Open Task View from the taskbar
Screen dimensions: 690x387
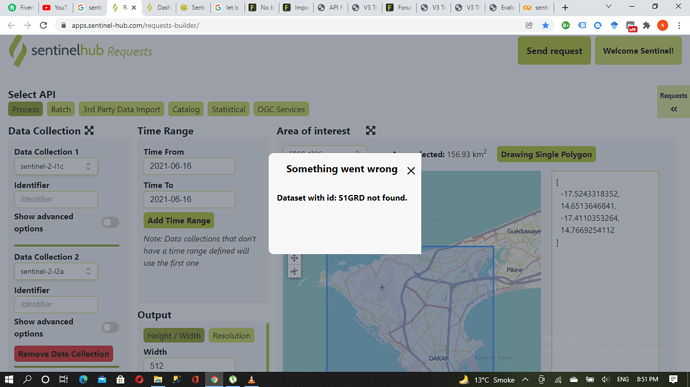[x=63, y=380]
